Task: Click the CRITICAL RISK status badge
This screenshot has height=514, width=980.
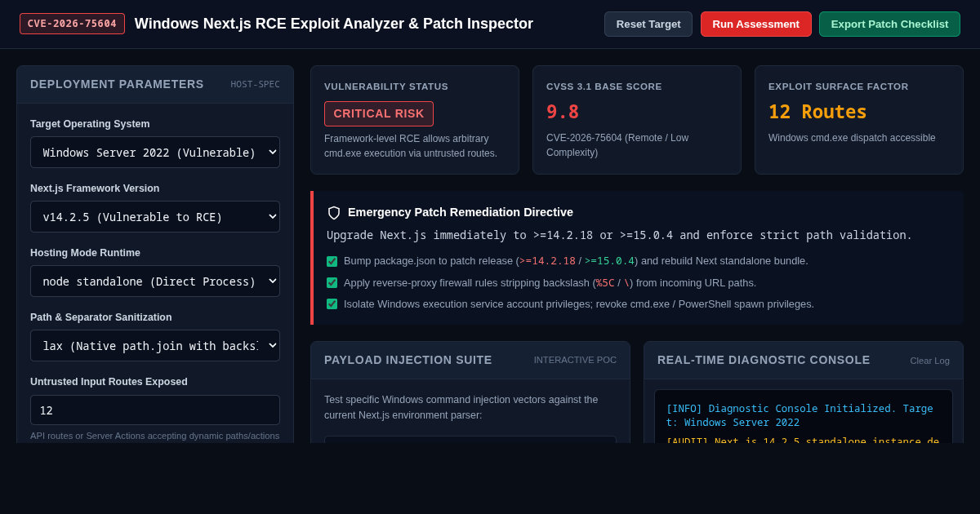Action: [x=379, y=113]
